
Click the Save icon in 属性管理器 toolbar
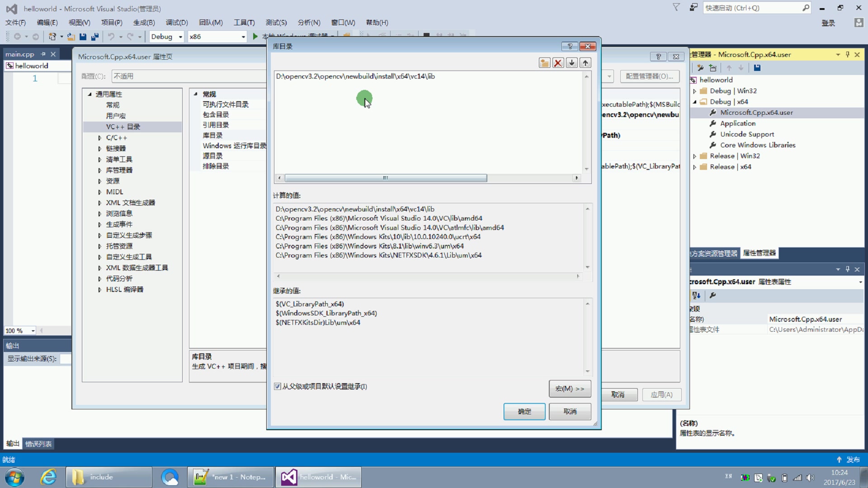(x=758, y=68)
